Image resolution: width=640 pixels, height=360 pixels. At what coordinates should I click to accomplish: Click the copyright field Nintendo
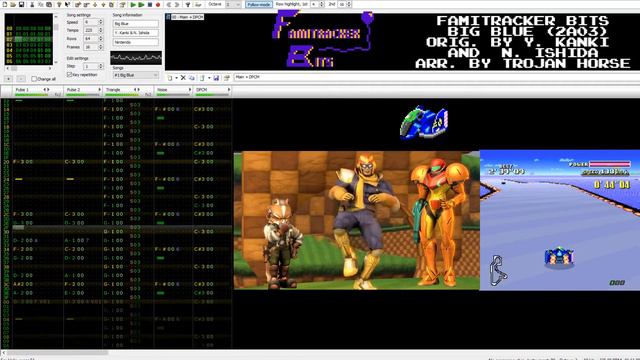coord(136,42)
